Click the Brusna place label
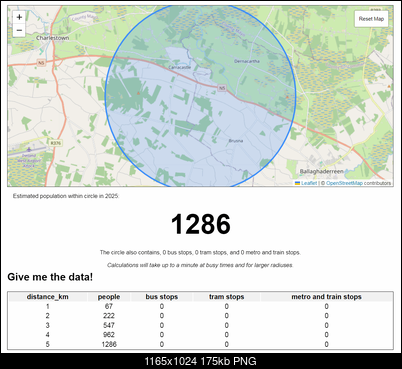The height and width of the screenshot is (369, 402). (x=236, y=141)
